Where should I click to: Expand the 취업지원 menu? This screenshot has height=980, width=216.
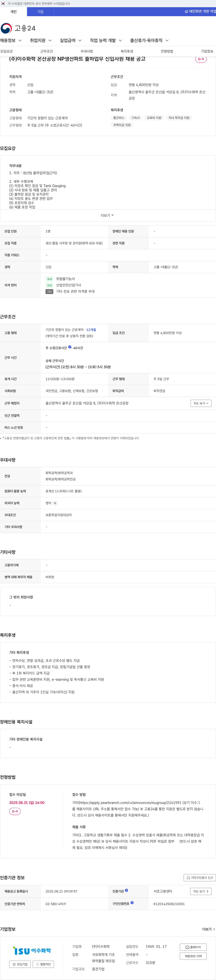(41, 40)
